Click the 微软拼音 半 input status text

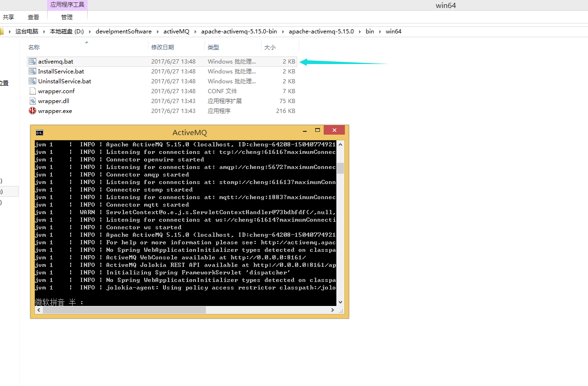59,302
